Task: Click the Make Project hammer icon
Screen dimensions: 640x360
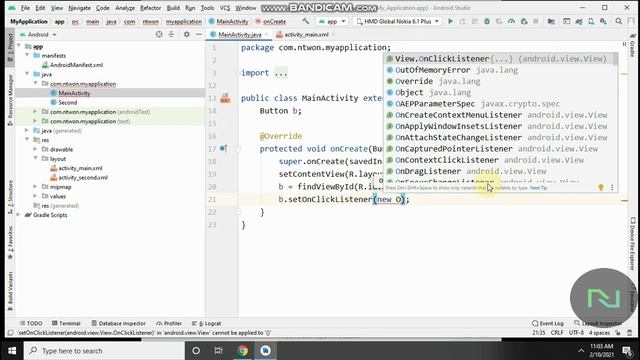Action: (305, 21)
